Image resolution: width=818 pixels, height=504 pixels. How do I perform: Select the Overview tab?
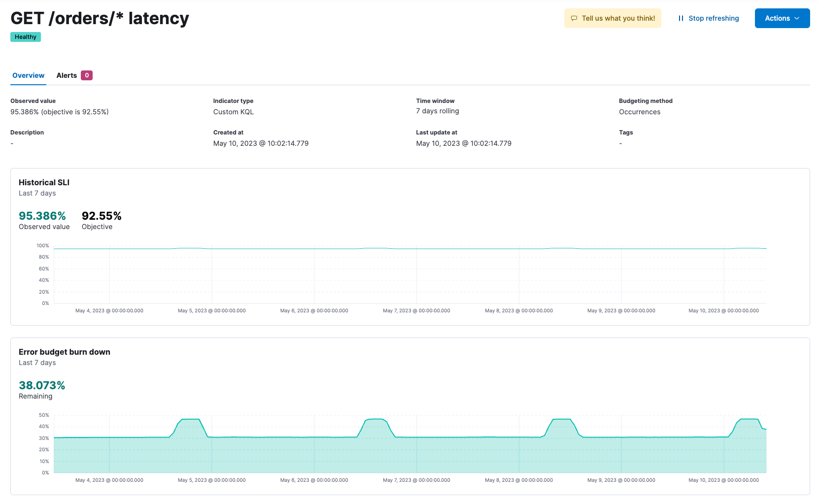[28, 75]
